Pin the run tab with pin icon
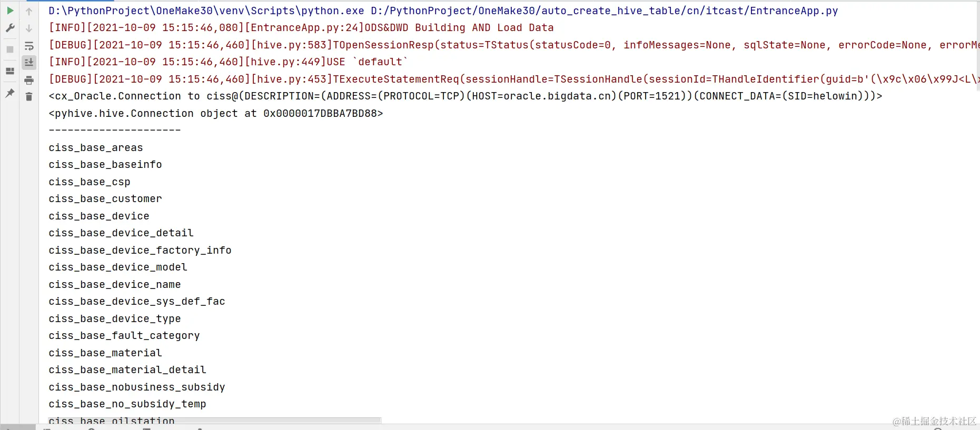 10,93
